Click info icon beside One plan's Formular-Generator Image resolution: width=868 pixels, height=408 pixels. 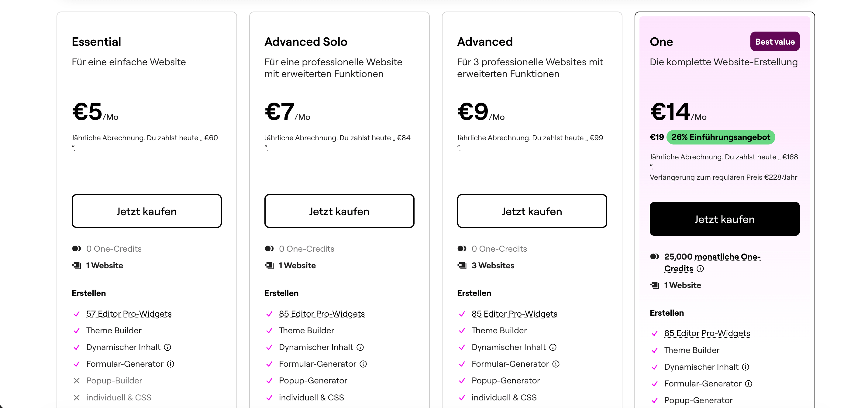pyautogui.click(x=749, y=384)
